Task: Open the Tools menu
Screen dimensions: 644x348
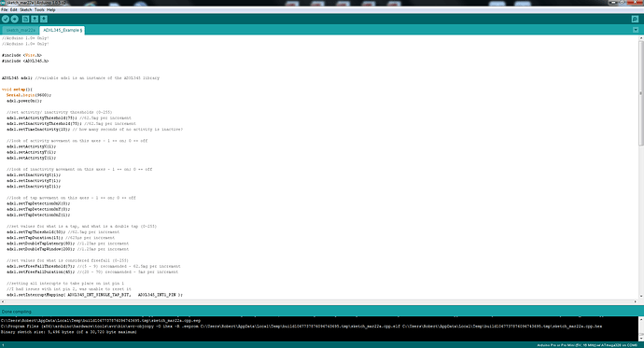Action: pyautogui.click(x=39, y=9)
